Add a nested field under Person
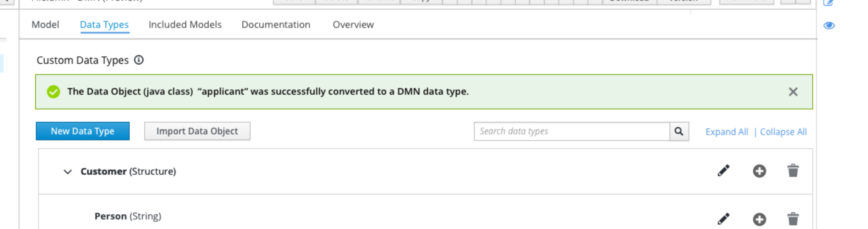Screen dimensions: 868x229 tap(759, 219)
